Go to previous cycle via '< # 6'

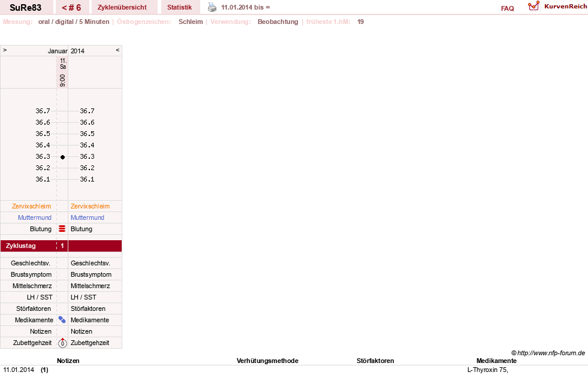pos(71,7)
